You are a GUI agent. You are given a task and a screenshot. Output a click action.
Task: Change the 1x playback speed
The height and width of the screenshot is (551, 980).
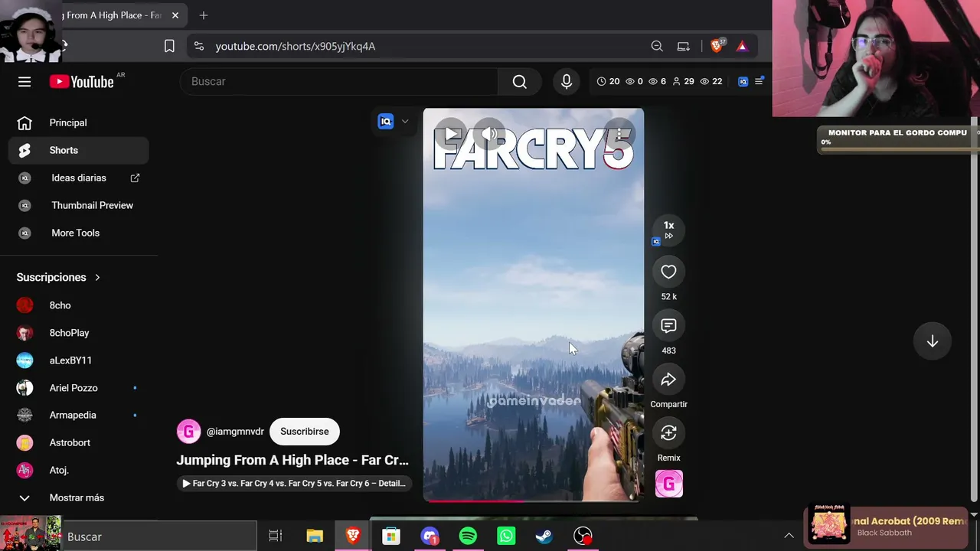click(x=668, y=230)
